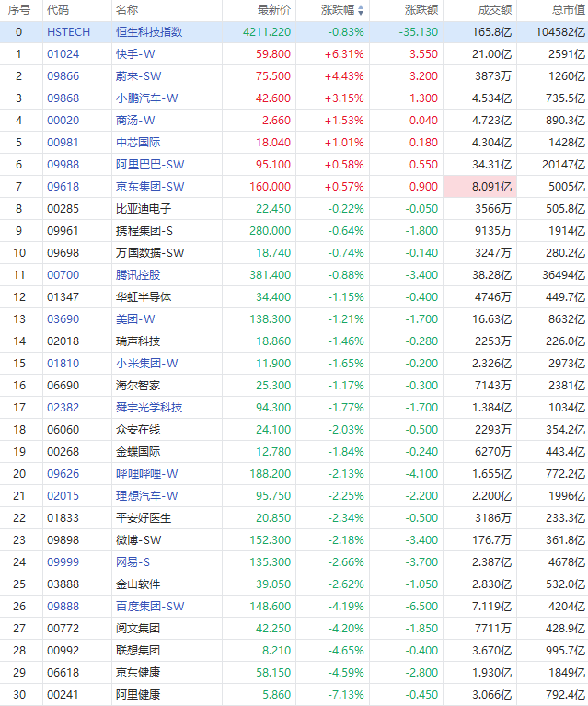Open stock code 01024
588x706 pixels.
click(63, 54)
